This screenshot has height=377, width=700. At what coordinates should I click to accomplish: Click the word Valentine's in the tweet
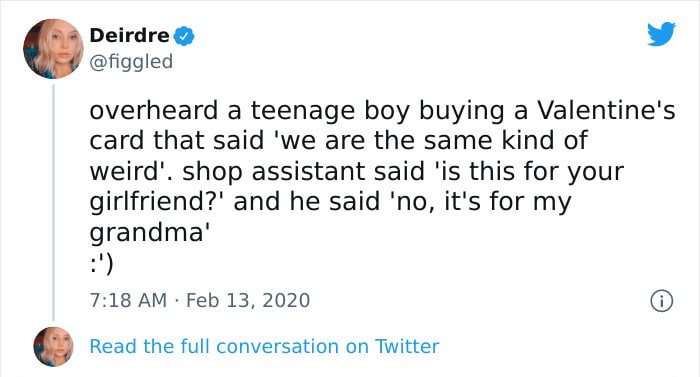pos(606,110)
